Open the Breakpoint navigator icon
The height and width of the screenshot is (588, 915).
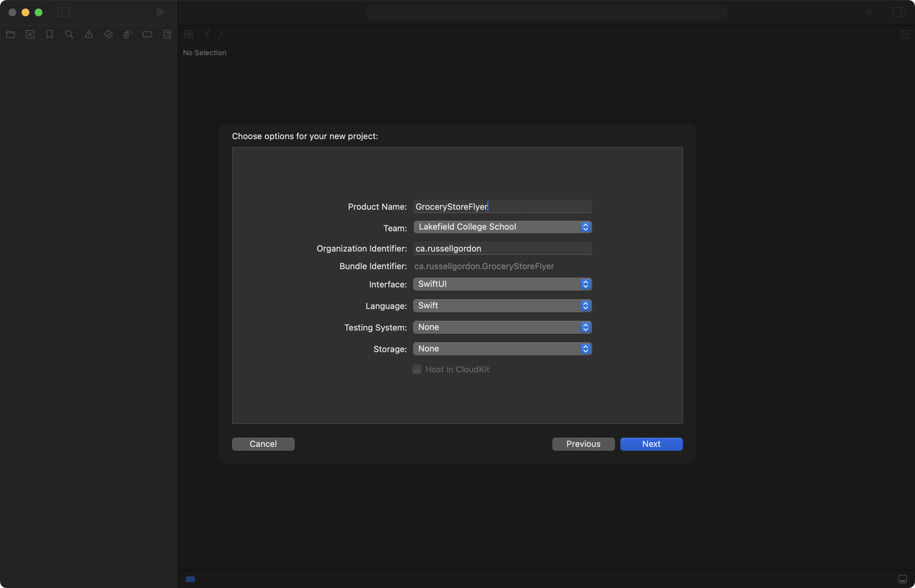147,34
